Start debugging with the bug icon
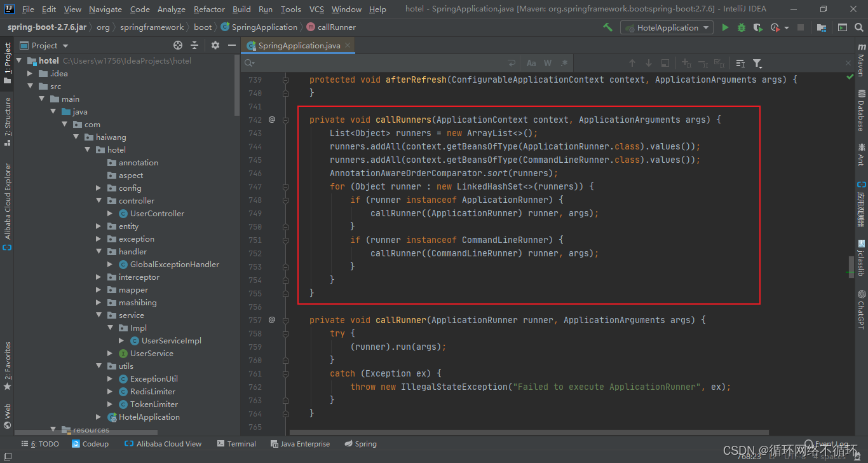 pyautogui.click(x=742, y=27)
